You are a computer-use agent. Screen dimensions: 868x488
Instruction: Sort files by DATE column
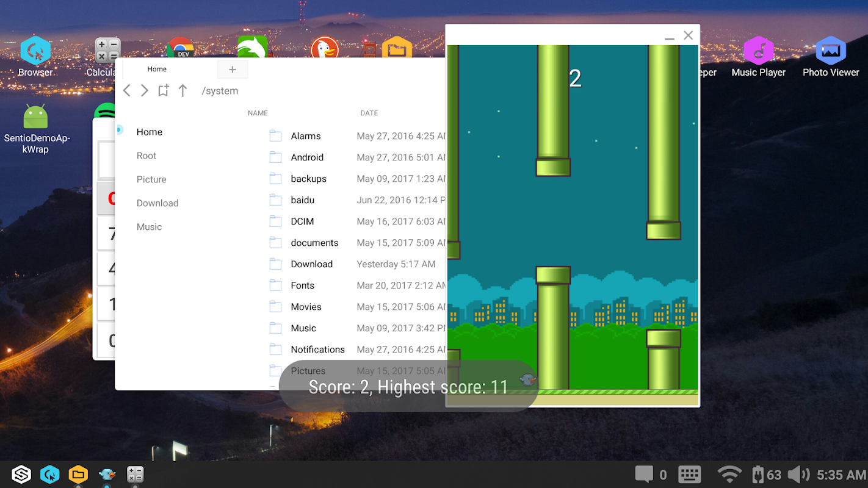tap(369, 113)
